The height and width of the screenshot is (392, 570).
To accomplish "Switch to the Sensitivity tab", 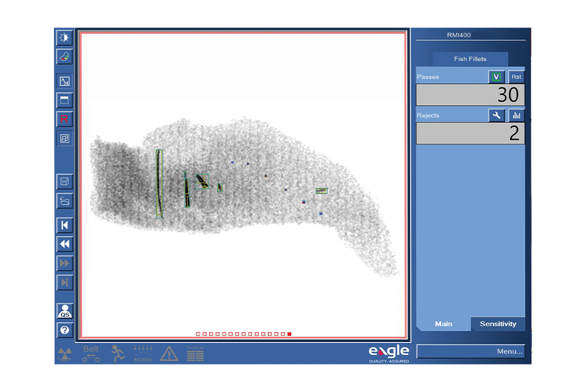I will click(x=498, y=324).
